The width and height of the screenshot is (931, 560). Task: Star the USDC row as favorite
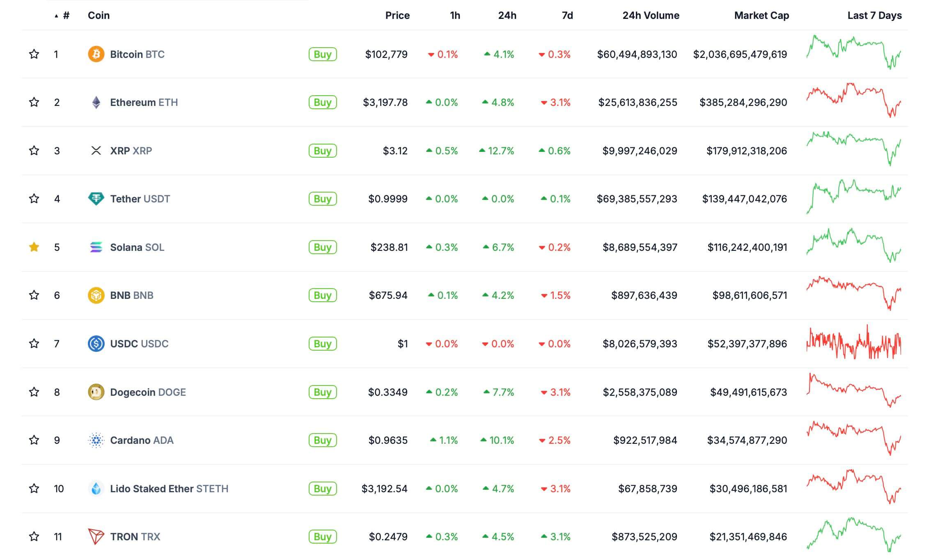coord(34,344)
